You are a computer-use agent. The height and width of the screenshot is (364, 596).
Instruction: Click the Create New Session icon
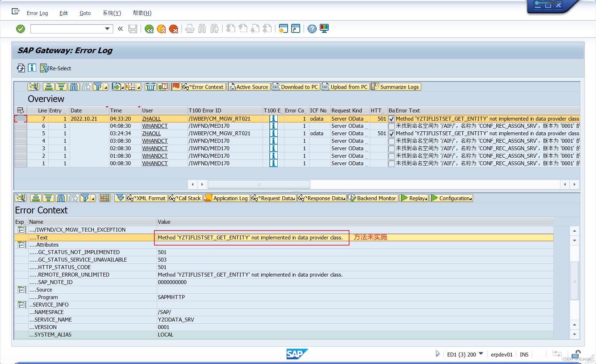pyautogui.click(x=283, y=29)
